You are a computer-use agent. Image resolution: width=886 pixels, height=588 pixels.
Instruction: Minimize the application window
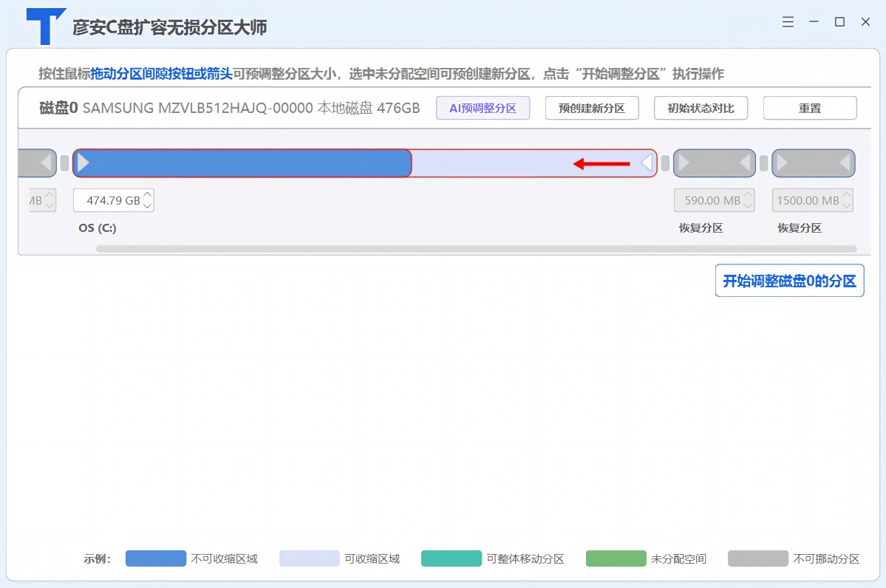814,21
